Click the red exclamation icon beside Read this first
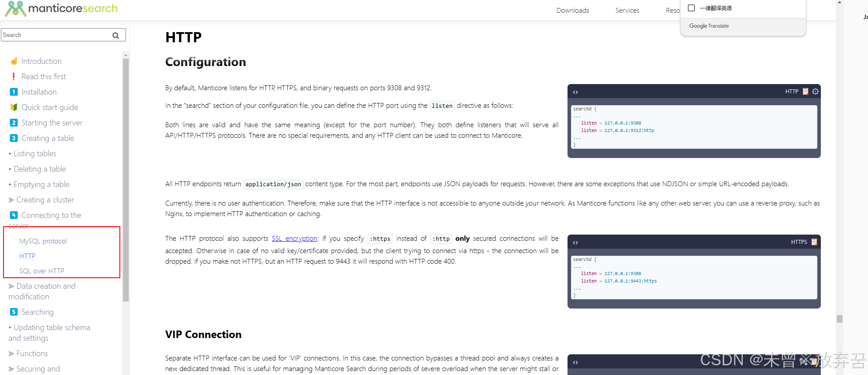 coord(14,77)
